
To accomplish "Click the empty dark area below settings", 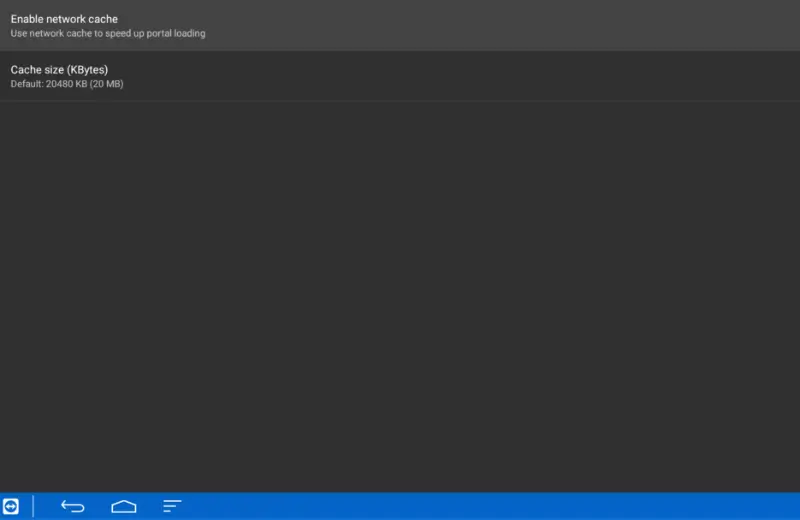I will pos(400,300).
